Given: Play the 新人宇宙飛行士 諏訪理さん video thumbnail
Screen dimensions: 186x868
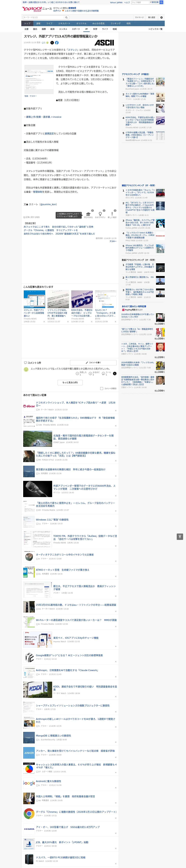Looking at the screenshot, I should click(x=160, y=280).
